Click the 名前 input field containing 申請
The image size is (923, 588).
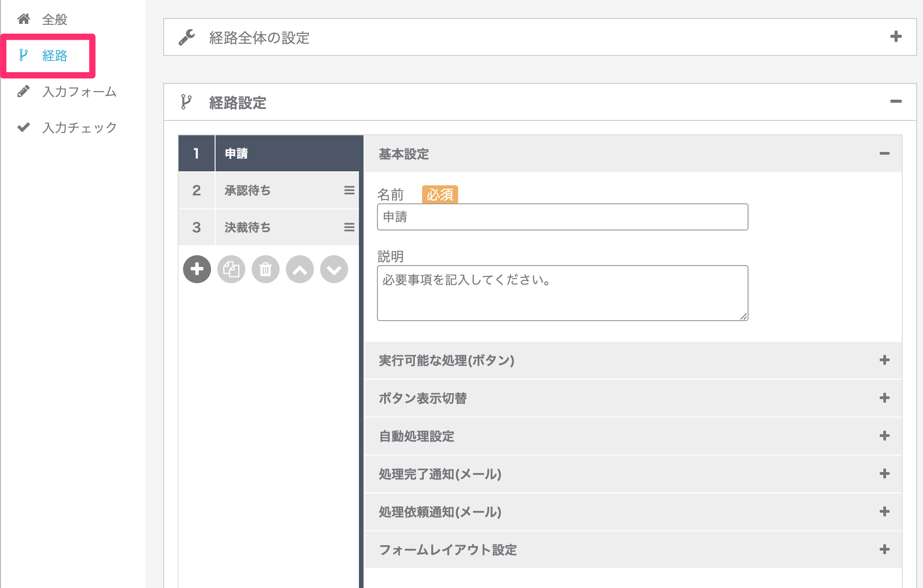(x=563, y=217)
